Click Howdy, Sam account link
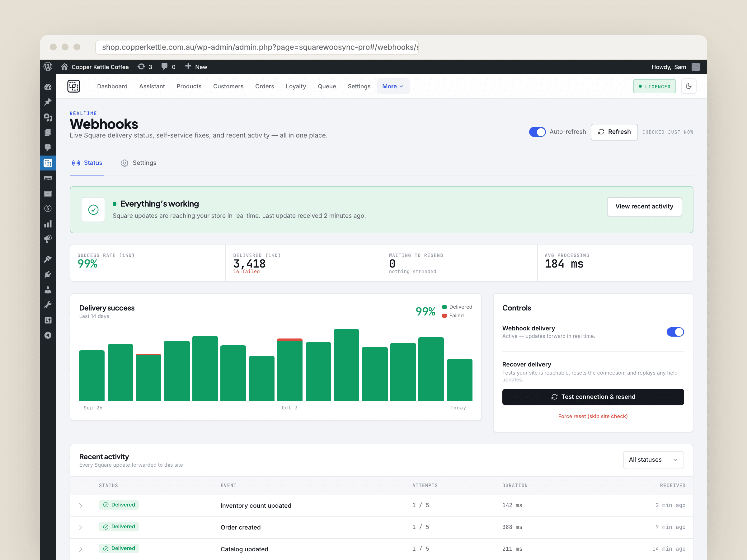Screen dimensions: 747x560 click(668, 67)
